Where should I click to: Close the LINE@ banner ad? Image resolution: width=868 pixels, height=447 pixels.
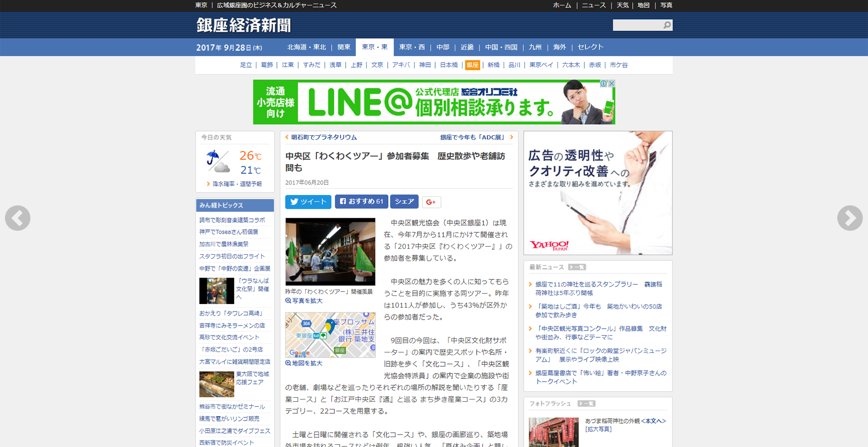612,84
